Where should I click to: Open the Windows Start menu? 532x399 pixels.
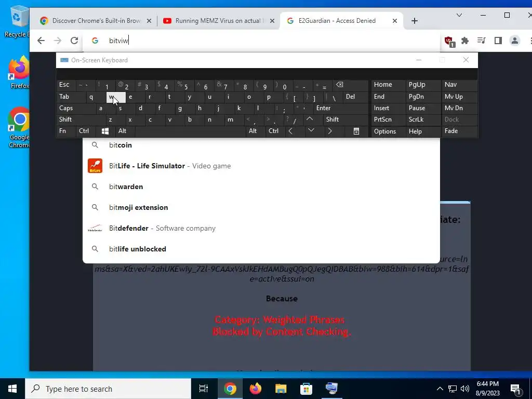[12, 389]
